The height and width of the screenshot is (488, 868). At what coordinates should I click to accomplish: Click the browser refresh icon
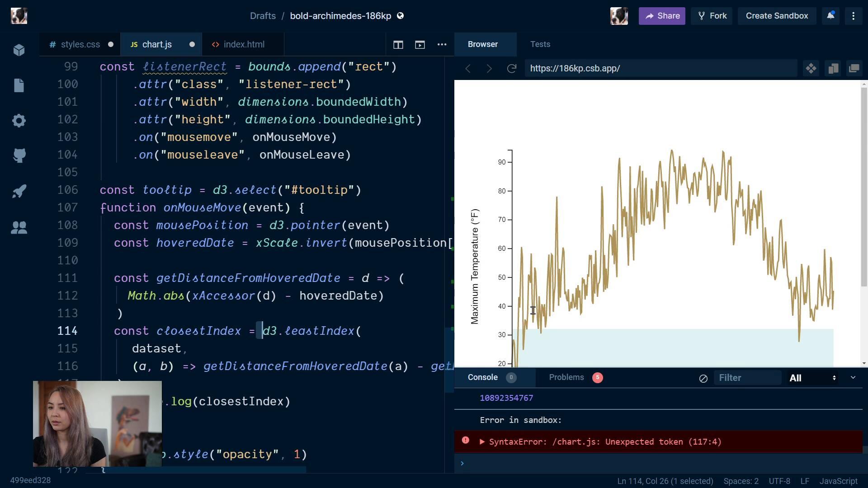point(510,68)
